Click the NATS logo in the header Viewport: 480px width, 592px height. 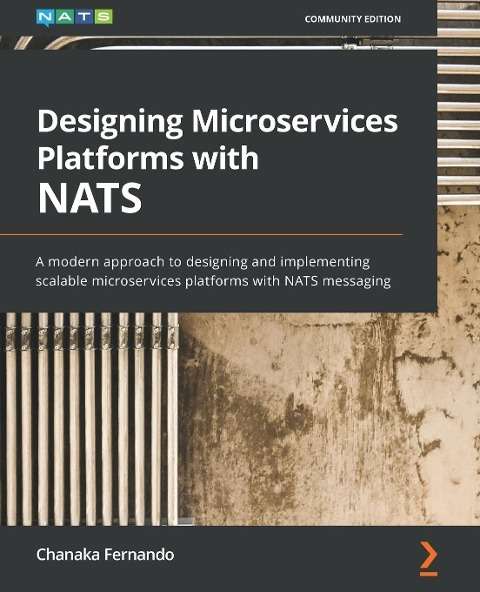(74, 18)
